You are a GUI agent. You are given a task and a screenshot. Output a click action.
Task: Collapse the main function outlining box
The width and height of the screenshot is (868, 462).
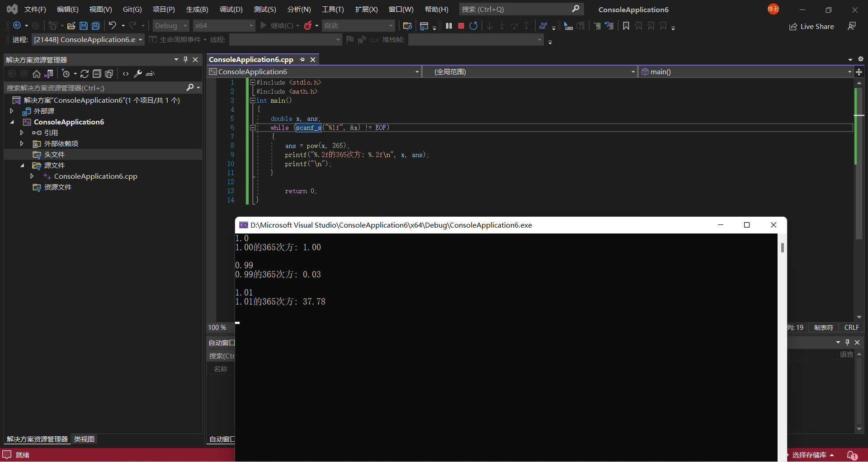[253, 100]
